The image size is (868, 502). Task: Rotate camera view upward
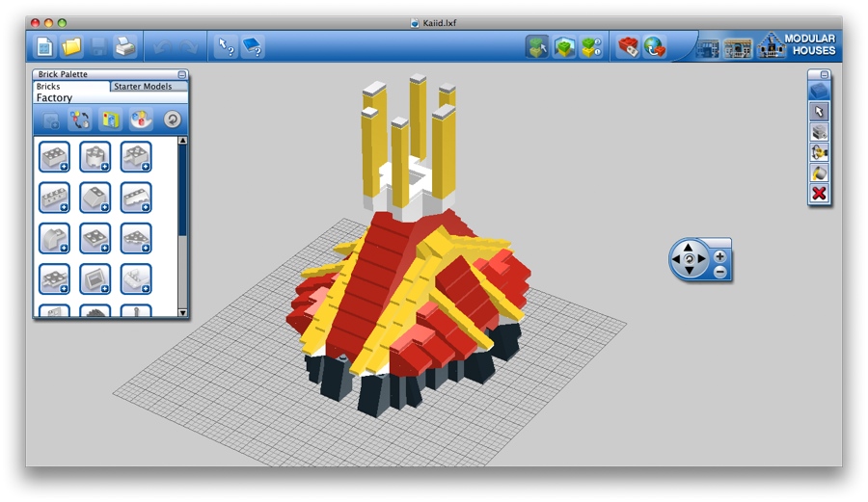click(688, 247)
